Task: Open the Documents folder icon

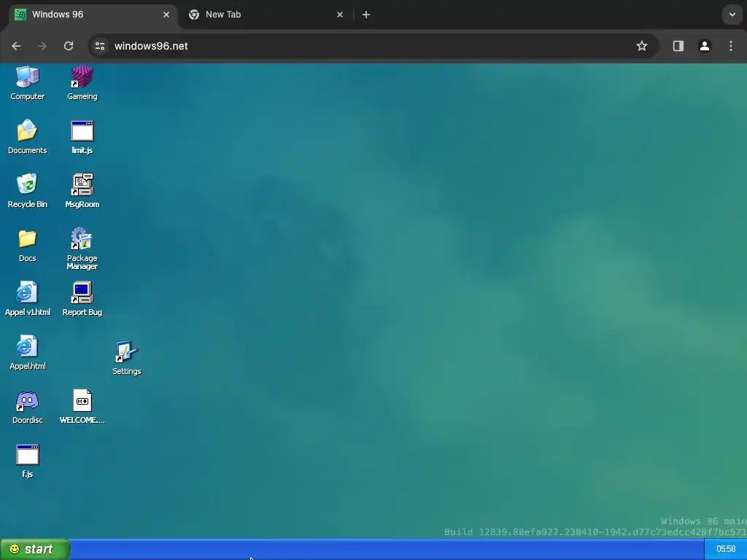Action: click(x=27, y=137)
